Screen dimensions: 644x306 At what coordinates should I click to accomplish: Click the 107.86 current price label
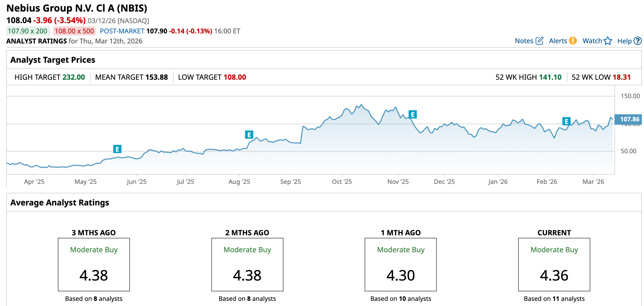pyautogui.click(x=629, y=119)
